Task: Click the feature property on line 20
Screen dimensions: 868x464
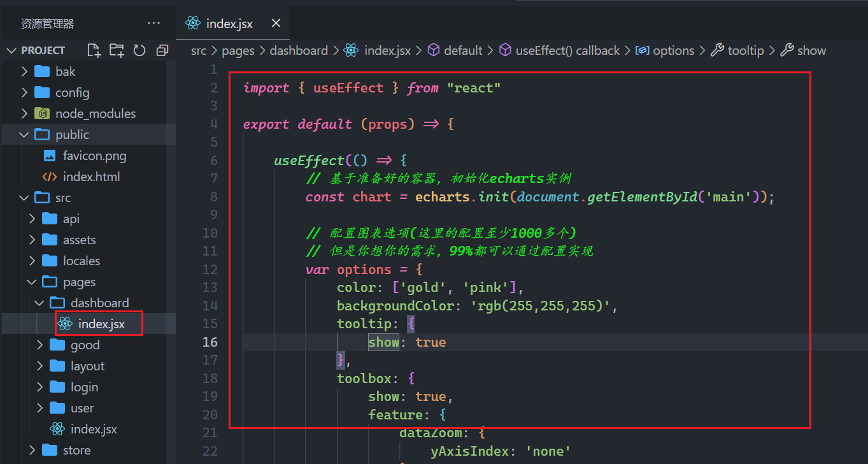Action: [395, 415]
